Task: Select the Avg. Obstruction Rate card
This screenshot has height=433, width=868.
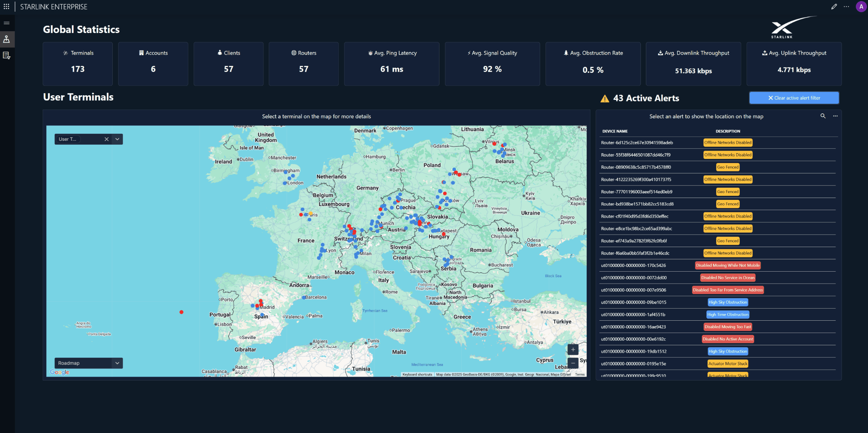Action: click(593, 64)
